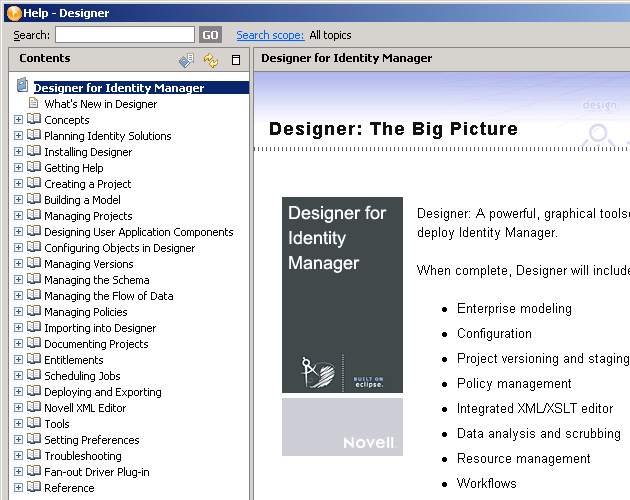Screen dimensions: 630x500
Task: Click the Getting Help book icon
Action: 34,167
